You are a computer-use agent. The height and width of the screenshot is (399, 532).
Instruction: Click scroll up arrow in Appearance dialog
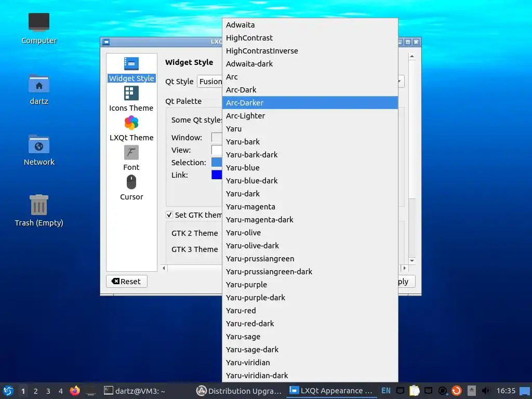(x=412, y=56)
